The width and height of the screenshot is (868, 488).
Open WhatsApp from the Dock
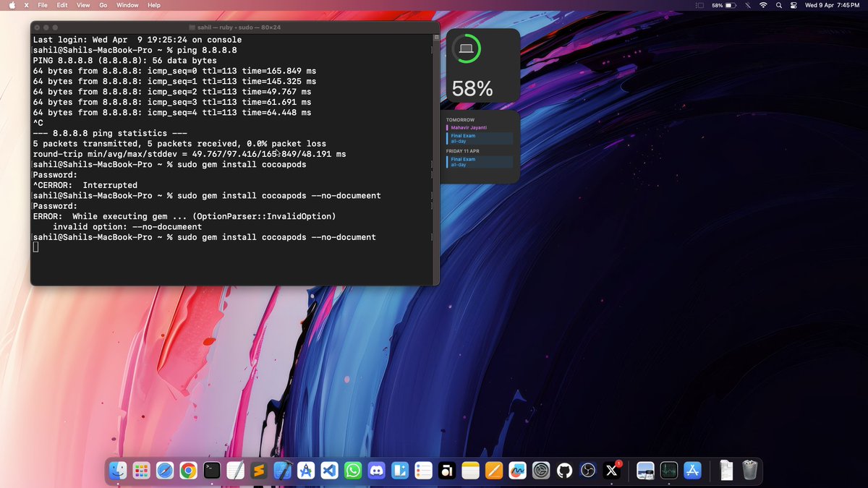[x=352, y=471]
